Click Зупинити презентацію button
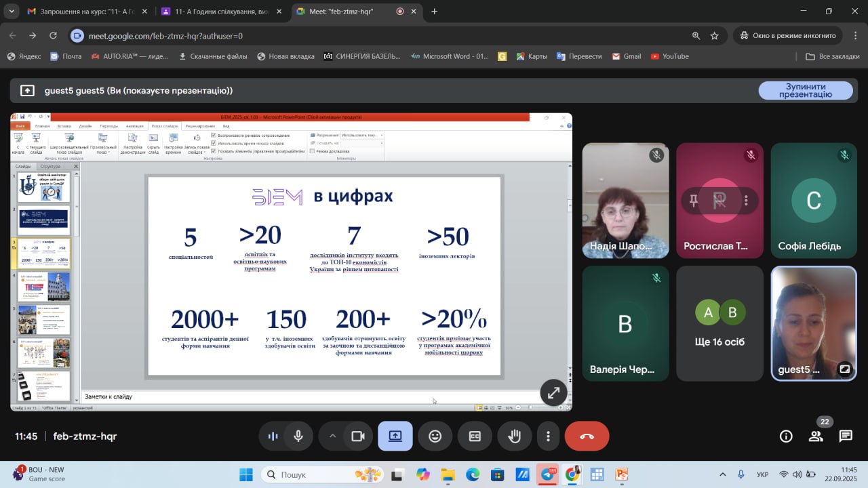Image resolution: width=868 pixels, height=488 pixels. (x=806, y=91)
